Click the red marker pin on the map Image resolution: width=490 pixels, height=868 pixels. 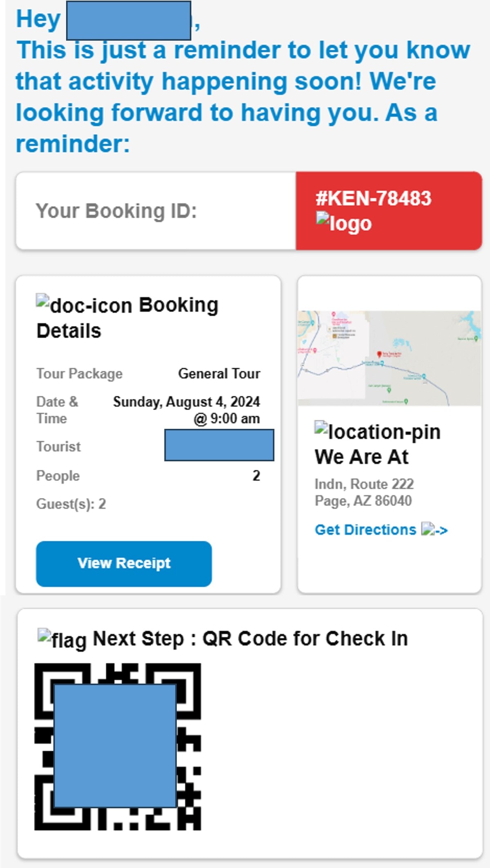pyautogui.click(x=379, y=354)
